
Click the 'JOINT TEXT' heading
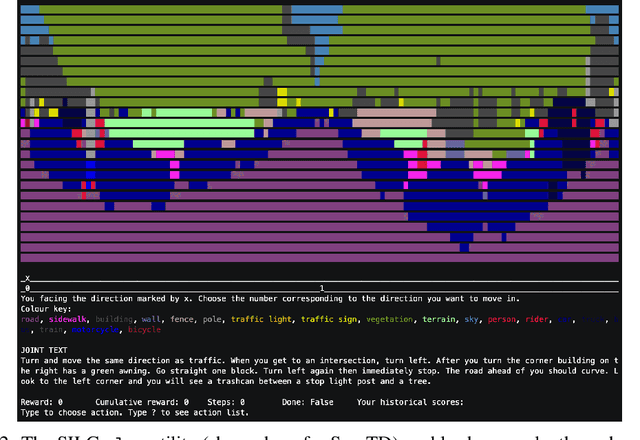pos(46,349)
